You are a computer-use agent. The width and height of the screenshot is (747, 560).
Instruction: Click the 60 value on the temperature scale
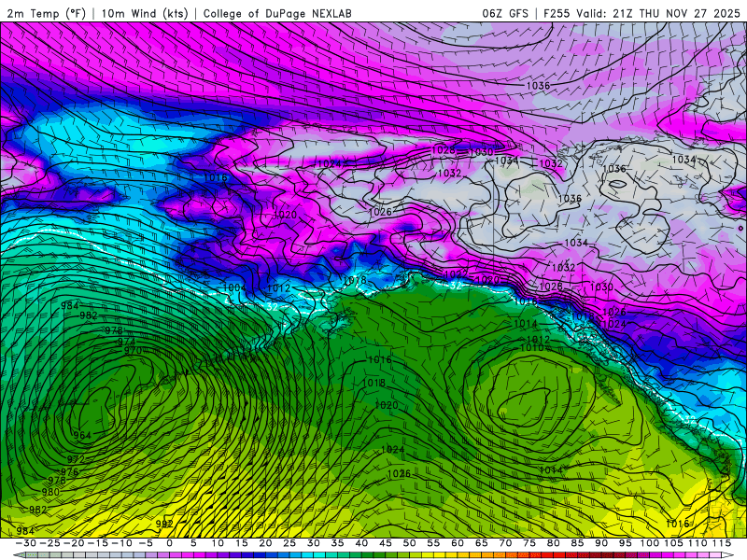point(457,543)
